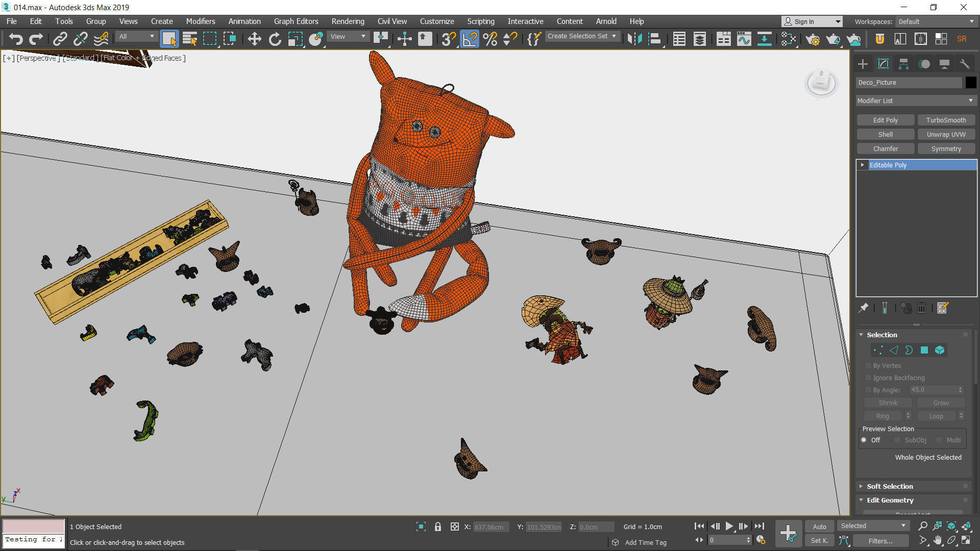Click the Mirror tool icon
This screenshot has width=980, height=551.
pyautogui.click(x=634, y=39)
